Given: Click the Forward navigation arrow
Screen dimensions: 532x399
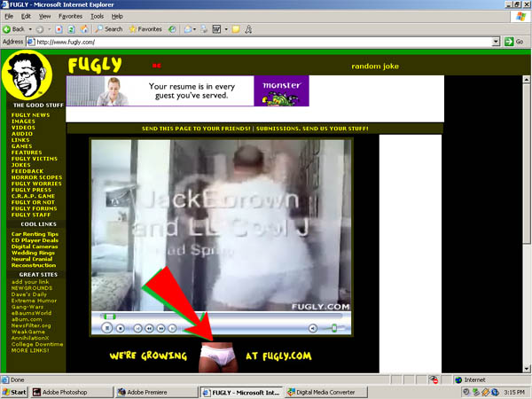Looking at the screenshot, I should (40, 29).
